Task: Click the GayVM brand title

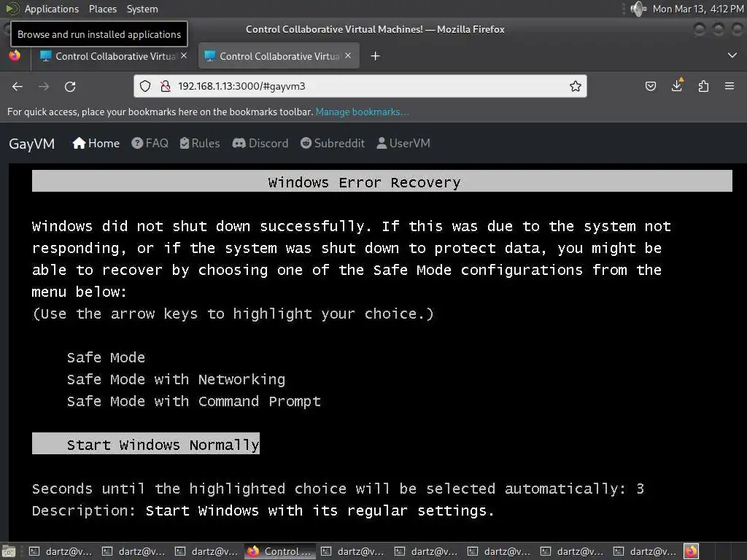Action: tap(32, 144)
